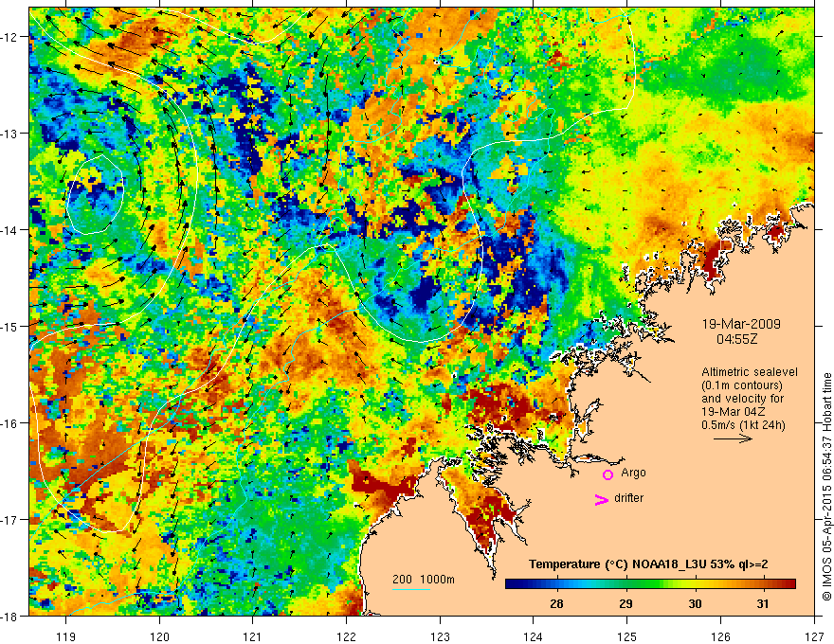Viewport: 834px width, 644px height.
Task: Click the '19-Mar 04Z' text in caption
Action: pos(734,412)
